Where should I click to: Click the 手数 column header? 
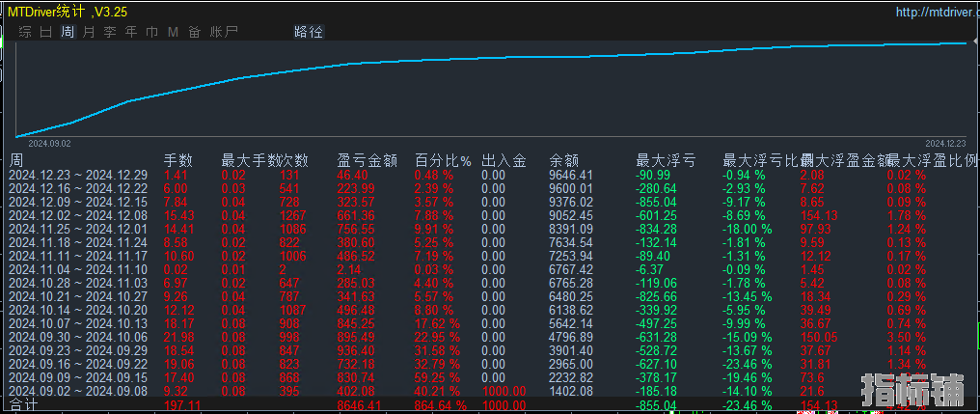pyautogui.click(x=178, y=160)
